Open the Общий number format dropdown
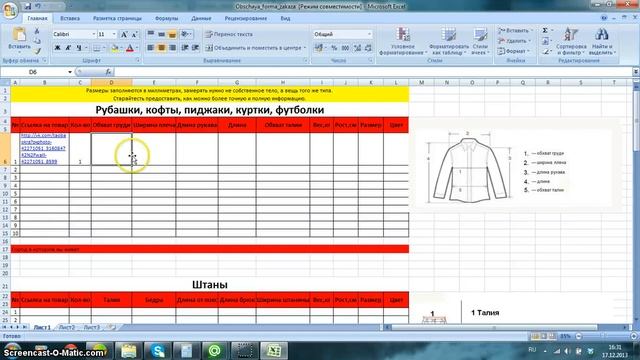Image resolution: width=640 pixels, height=360 pixels. pos(369,34)
